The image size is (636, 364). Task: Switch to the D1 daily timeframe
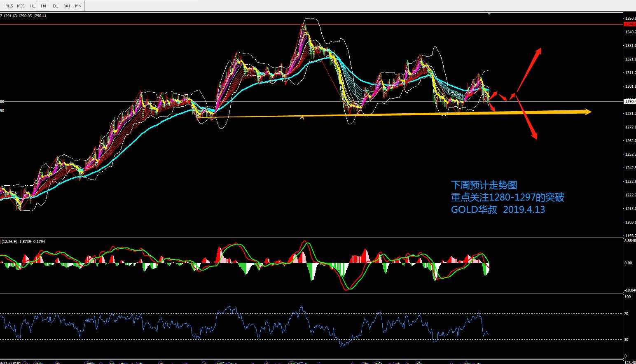[55, 6]
